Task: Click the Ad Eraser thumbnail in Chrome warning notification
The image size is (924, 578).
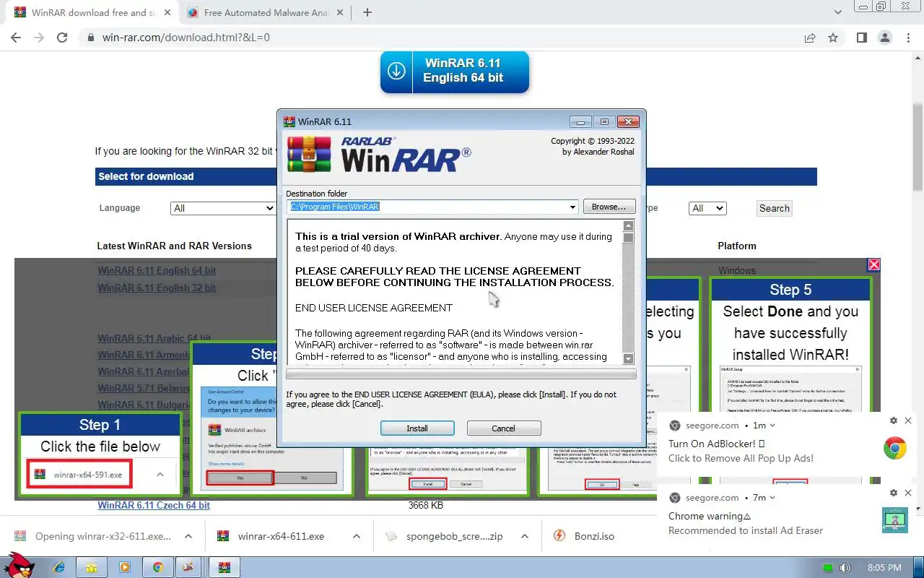Action: (895, 520)
